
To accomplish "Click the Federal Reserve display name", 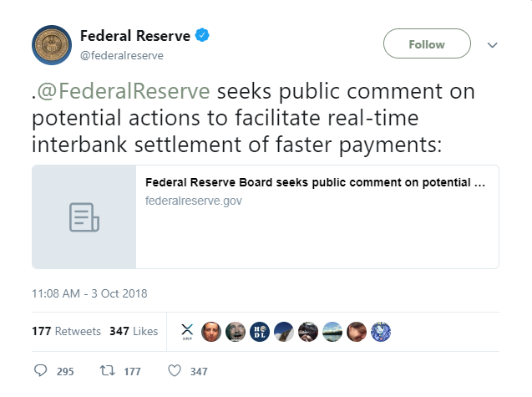I will click(134, 36).
